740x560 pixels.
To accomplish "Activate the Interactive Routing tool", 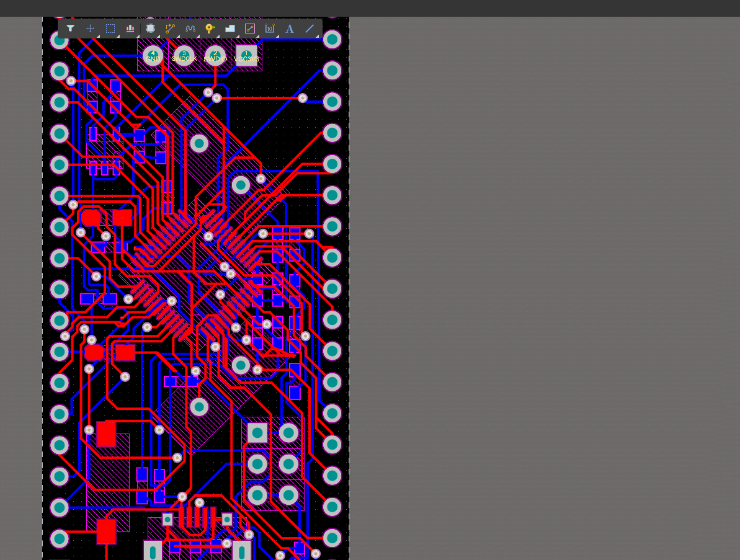I will (171, 29).
